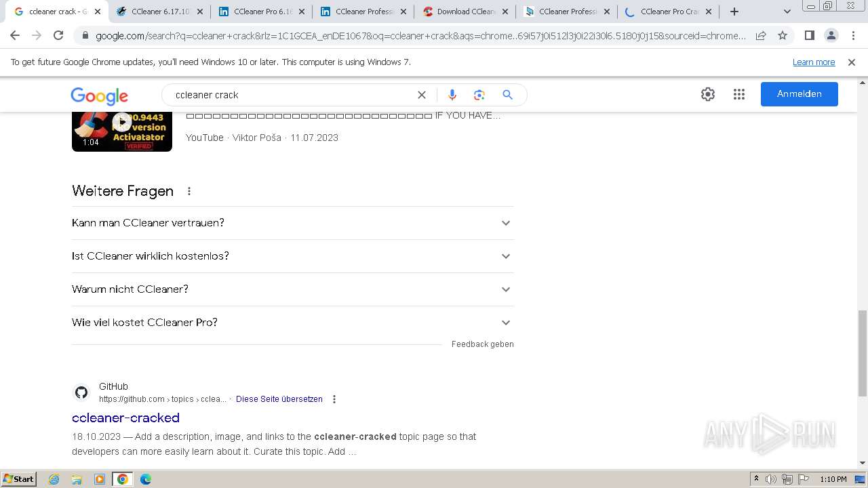Go back with the browser back arrow
Image resolution: width=868 pixels, height=488 pixels.
click(15, 36)
